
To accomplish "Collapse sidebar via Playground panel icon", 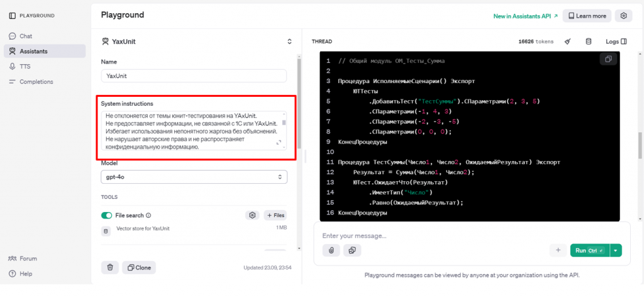I will tap(13, 16).
